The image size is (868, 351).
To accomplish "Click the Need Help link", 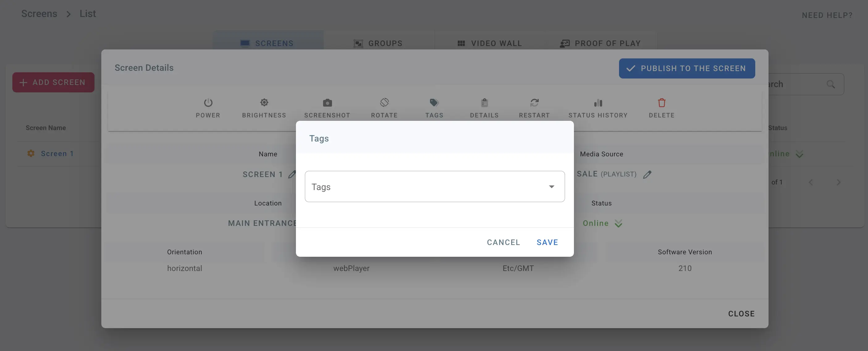I will (827, 15).
